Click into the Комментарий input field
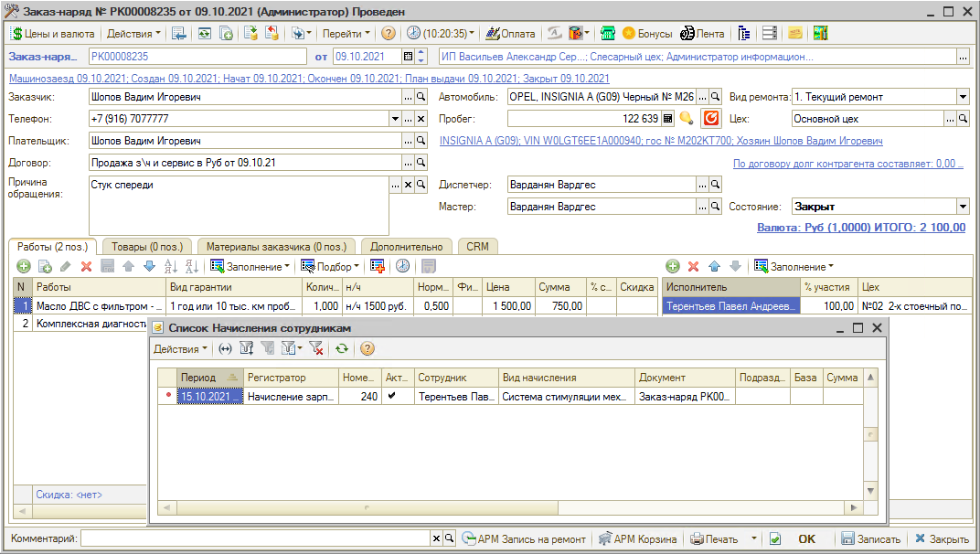 [x=255, y=538]
